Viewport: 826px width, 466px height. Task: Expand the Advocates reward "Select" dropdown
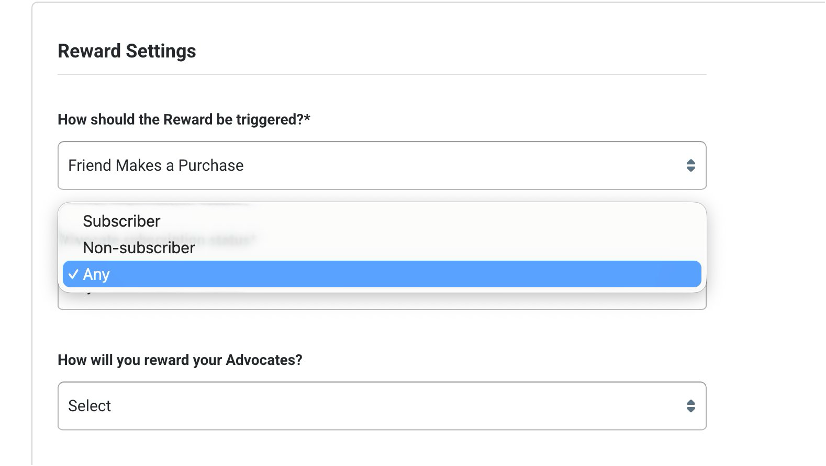point(381,406)
